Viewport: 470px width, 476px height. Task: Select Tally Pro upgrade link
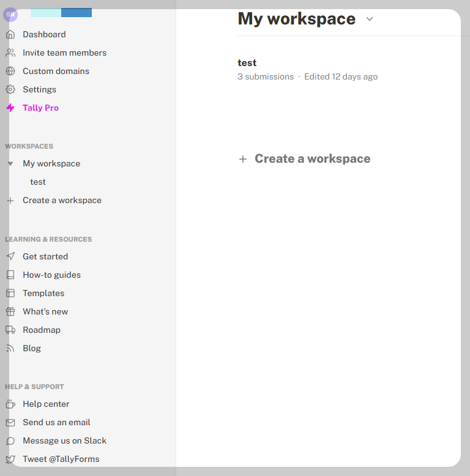coord(40,108)
